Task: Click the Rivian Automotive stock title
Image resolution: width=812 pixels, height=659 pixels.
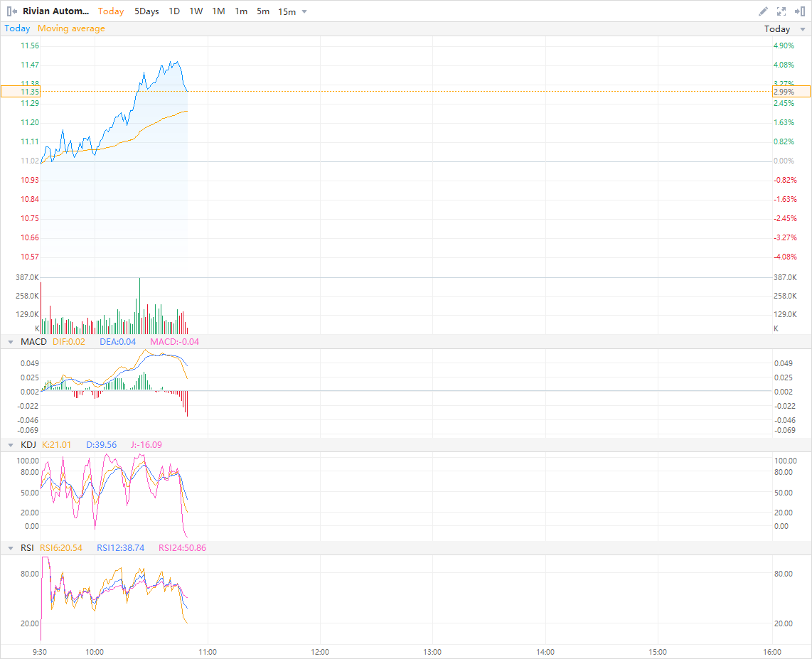Action: click(x=56, y=11)
